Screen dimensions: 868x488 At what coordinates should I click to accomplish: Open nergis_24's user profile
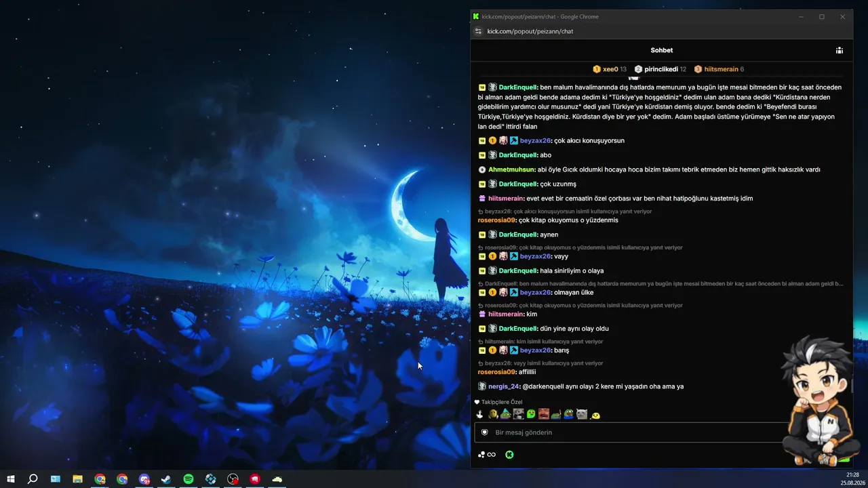pyautogui.click(x=503, y=386)
